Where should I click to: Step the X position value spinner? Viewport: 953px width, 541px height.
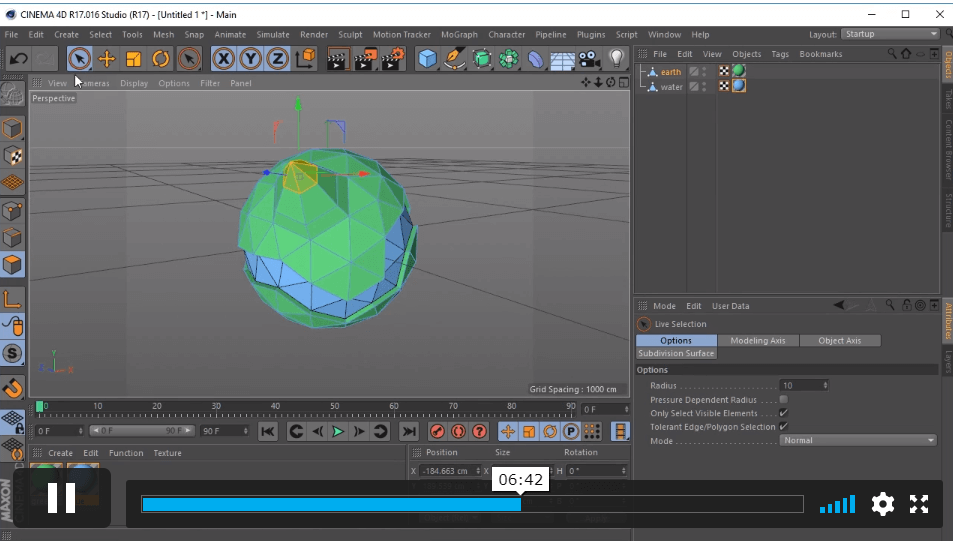coord(478,471)
